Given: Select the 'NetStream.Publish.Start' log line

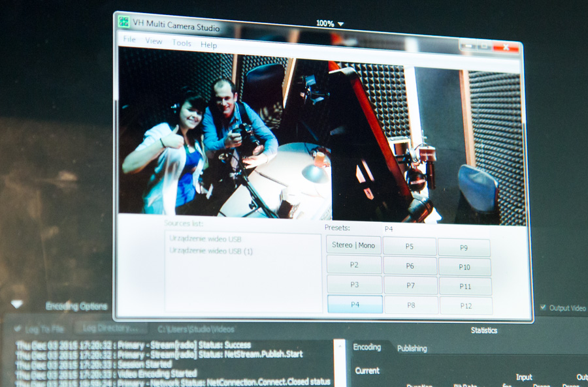Looking at the screenshot, I should [159, 354].
